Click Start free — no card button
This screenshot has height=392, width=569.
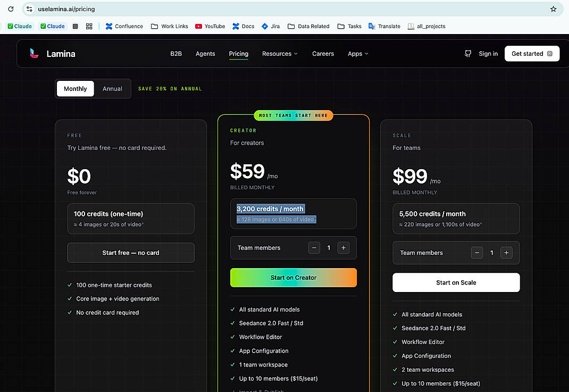pos(131,253)
